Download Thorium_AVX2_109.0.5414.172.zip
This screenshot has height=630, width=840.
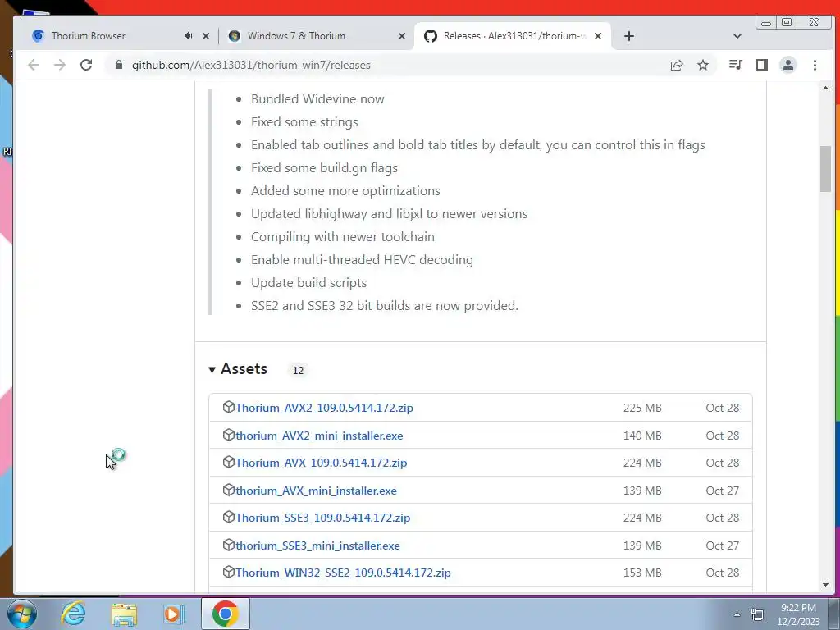[324, 408]
